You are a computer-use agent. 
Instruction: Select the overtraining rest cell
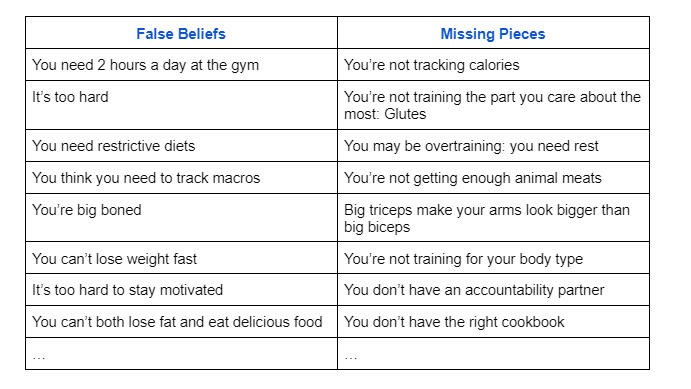(x=493, y=146)
